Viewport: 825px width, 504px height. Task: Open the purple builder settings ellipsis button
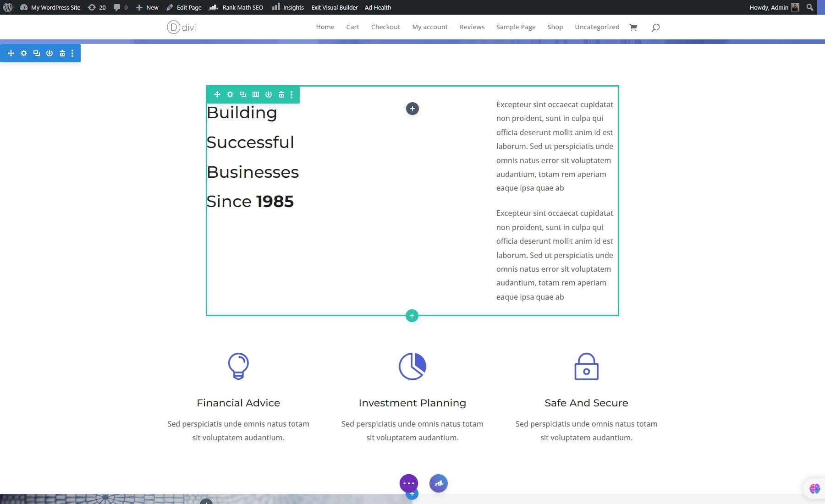point(408,483)
